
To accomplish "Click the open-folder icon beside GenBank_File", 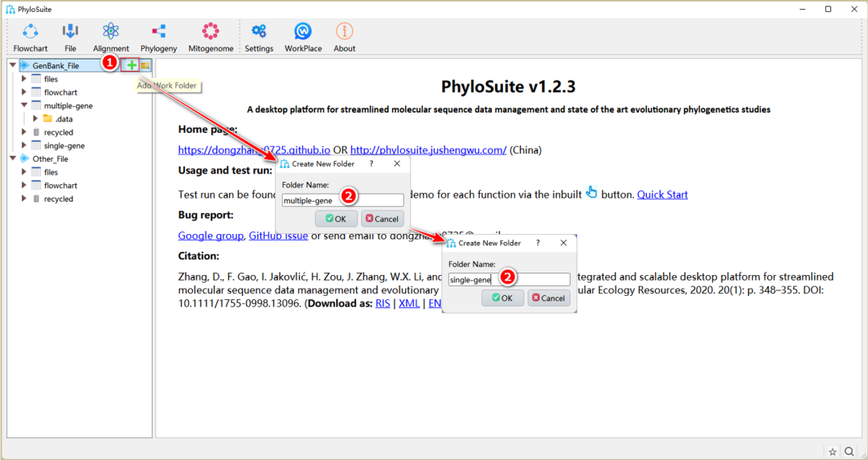I will pyautogui.click(x=145, y=65).
